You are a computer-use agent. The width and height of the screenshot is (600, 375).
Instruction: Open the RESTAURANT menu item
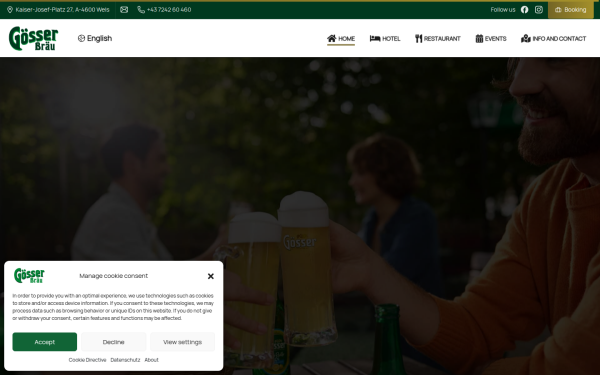(438, 39)
